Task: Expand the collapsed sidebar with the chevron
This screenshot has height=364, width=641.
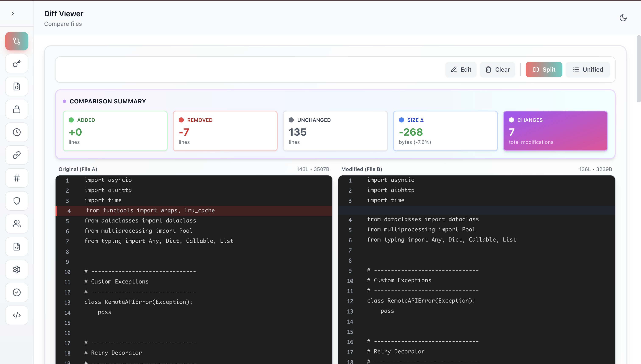Action: (13, 14)
